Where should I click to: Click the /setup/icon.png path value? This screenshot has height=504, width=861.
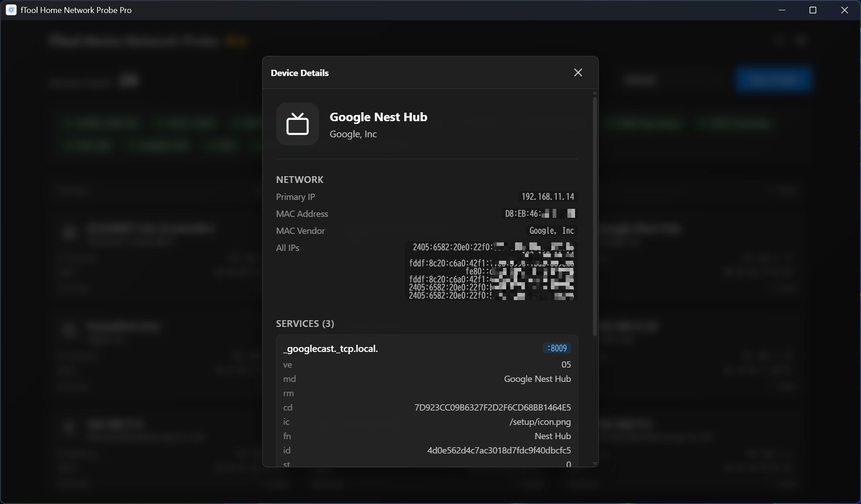pos(538,422)
